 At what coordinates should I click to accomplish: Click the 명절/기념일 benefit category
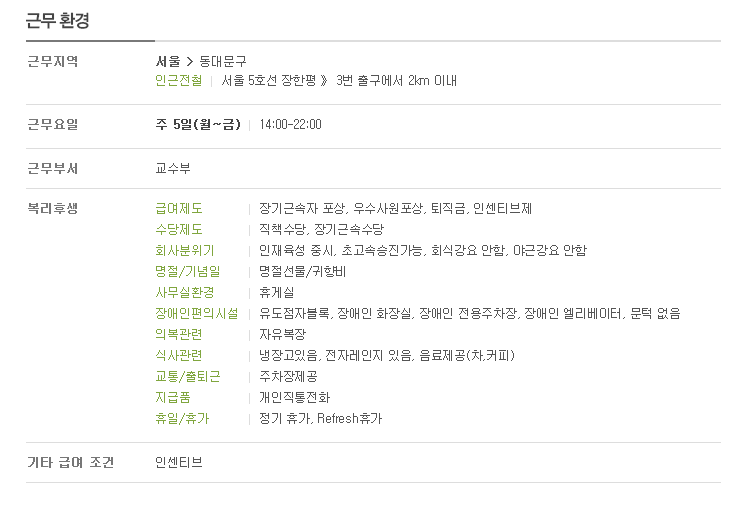[x=188, y=272]
